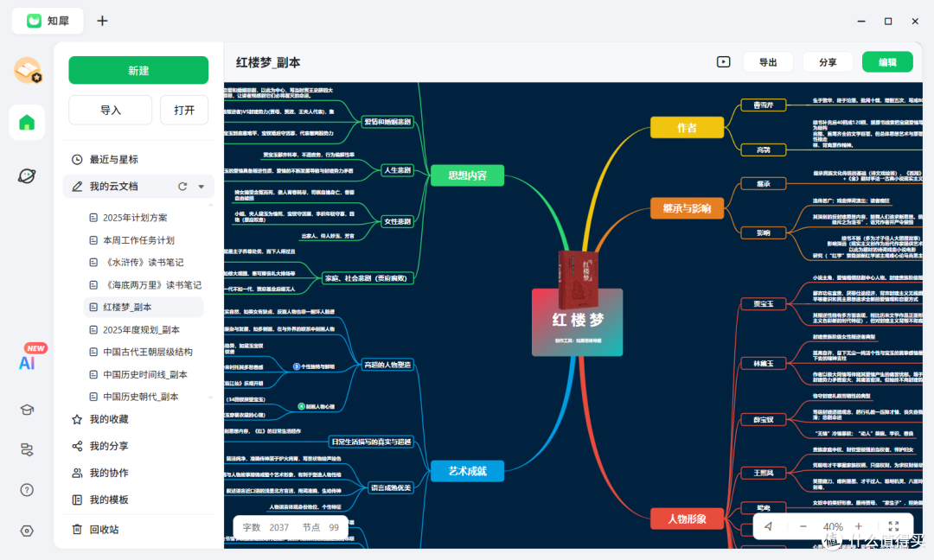
Task: Start presentation mode play icon
Action: (x=723, y=62)
